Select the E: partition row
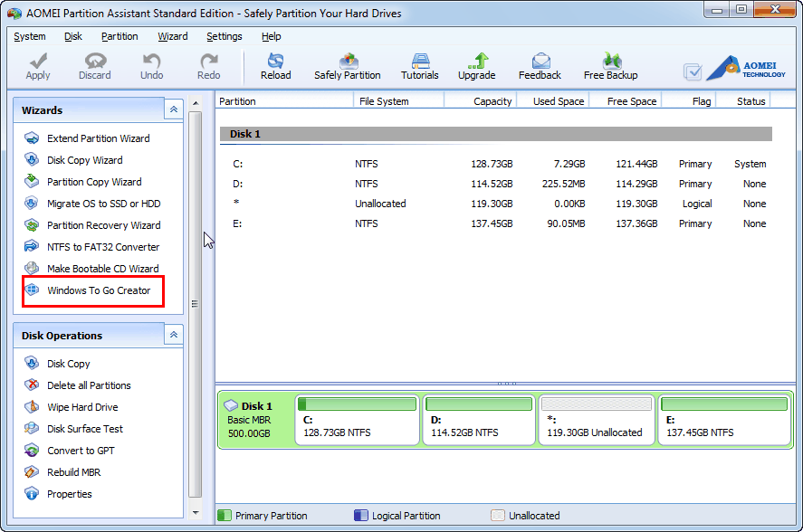The image size is (803, 532). pyautogui.click(x=496, y=223)
